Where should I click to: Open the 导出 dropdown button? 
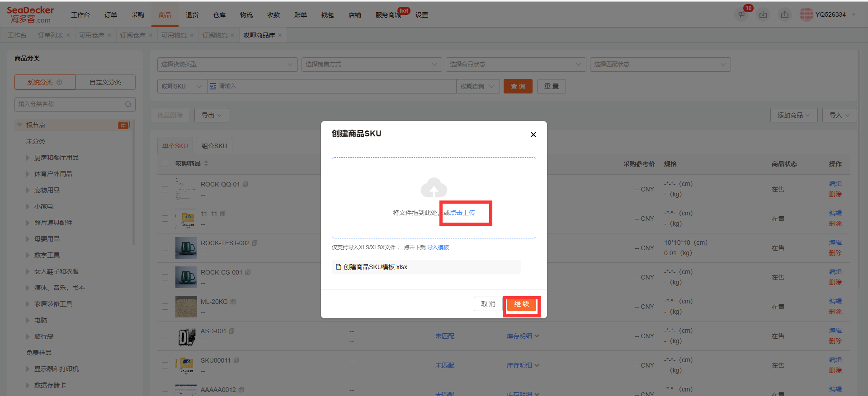(212, 115)
